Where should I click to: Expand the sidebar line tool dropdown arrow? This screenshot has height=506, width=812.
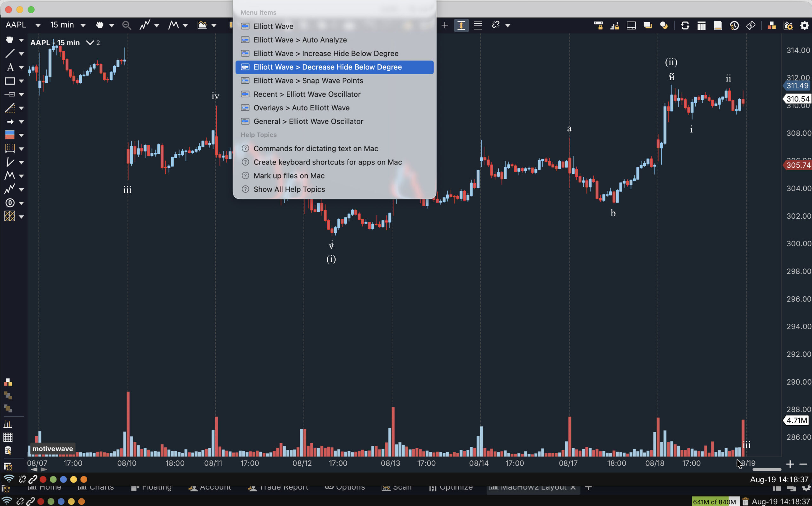(x=22, y=54)
